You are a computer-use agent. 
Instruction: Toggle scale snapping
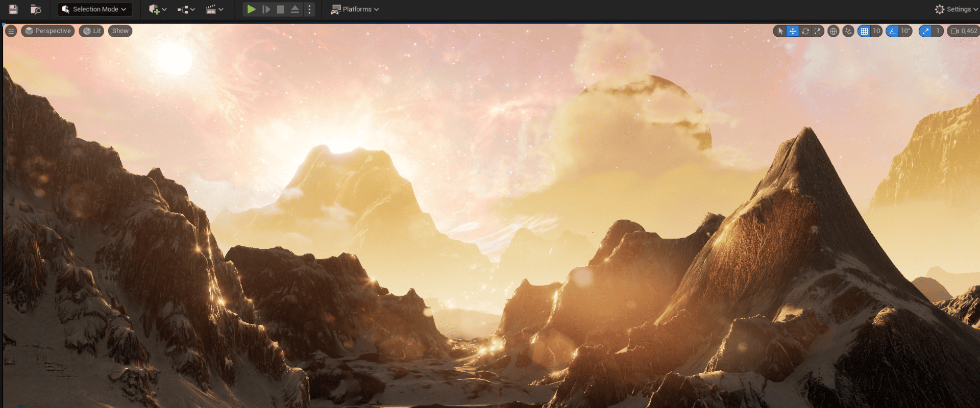[x=925, y=31]
